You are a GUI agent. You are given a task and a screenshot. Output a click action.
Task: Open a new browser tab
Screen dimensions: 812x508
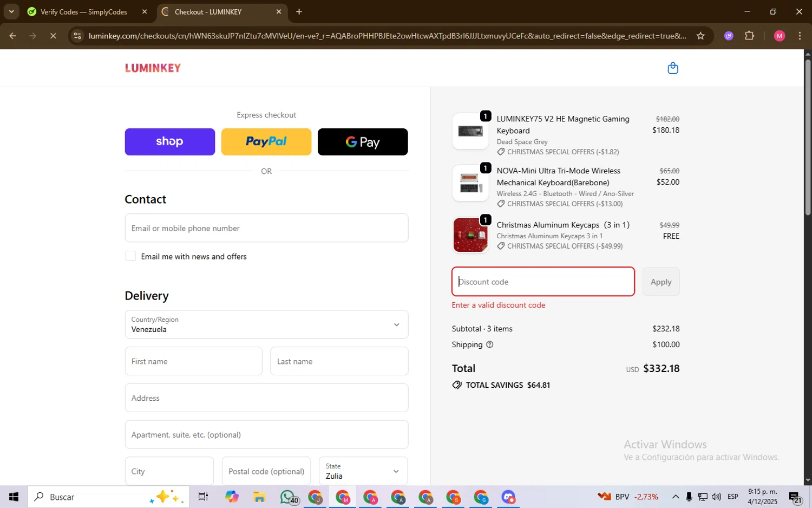point(299,11)
